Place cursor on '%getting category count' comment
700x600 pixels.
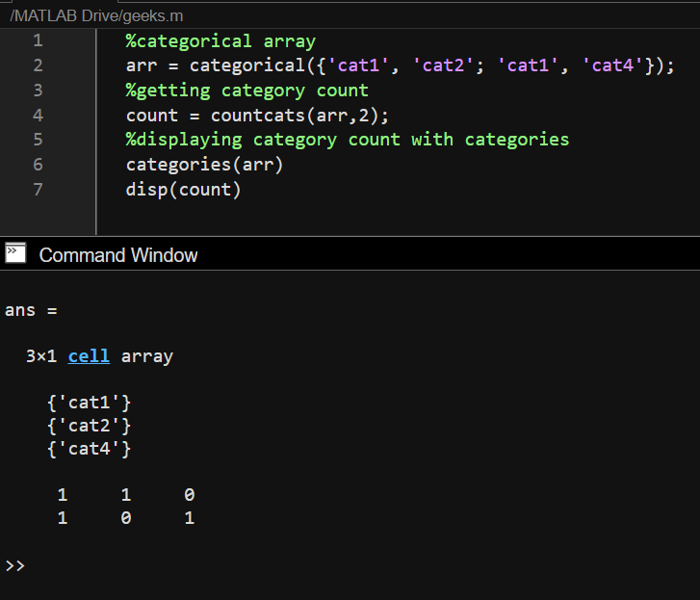[246, 91]
